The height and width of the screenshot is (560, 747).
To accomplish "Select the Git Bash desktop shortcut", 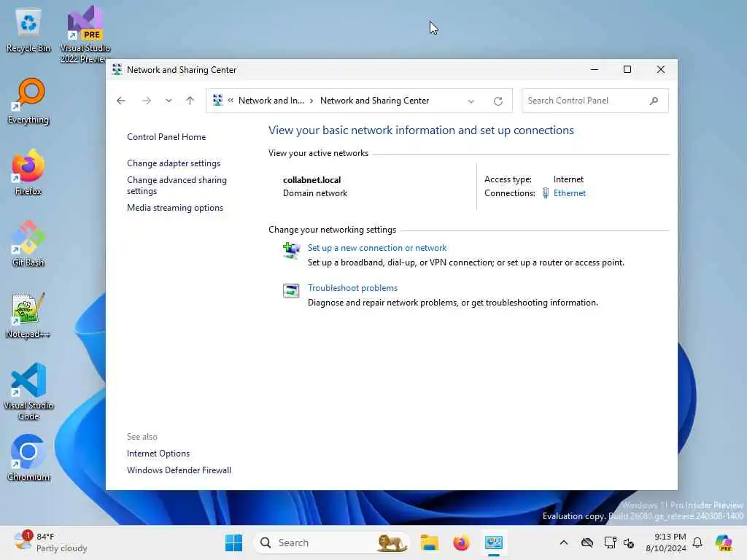I will (28, 244).
